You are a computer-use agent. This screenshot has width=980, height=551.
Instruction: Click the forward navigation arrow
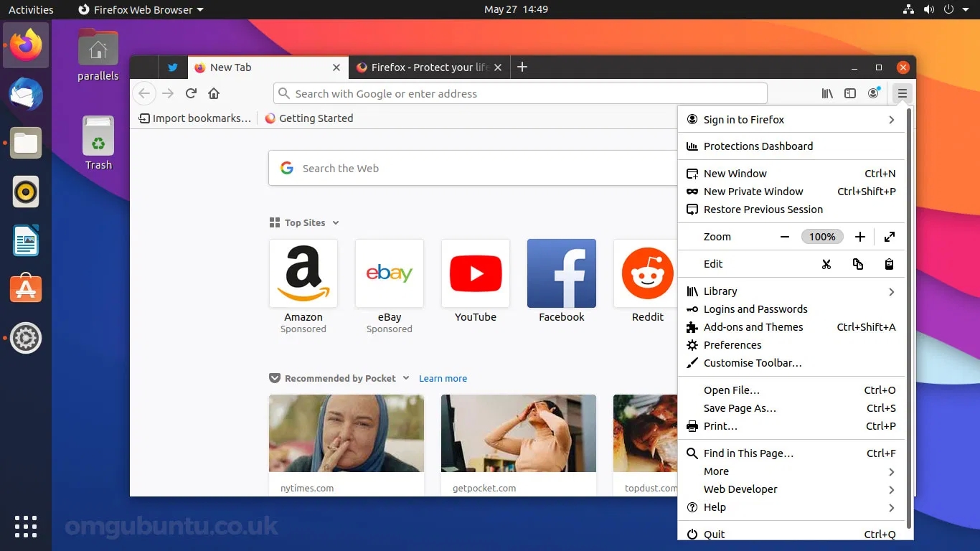[x=168, y=93]
